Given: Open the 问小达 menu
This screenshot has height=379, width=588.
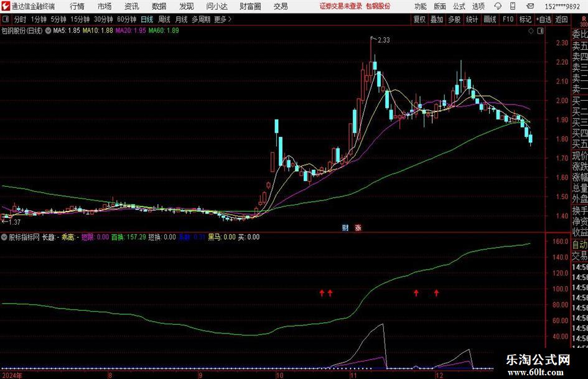Looking at the screenshot, I should point(217,6).
